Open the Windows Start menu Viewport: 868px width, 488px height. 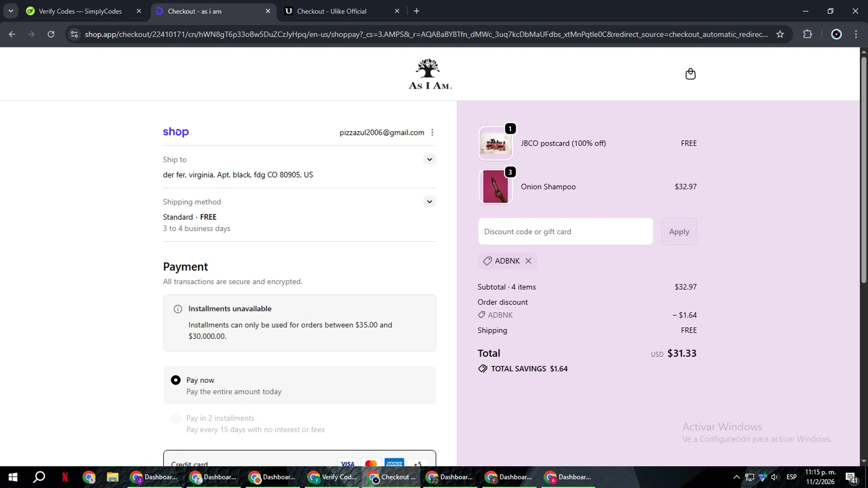click(x=13, y=477)
